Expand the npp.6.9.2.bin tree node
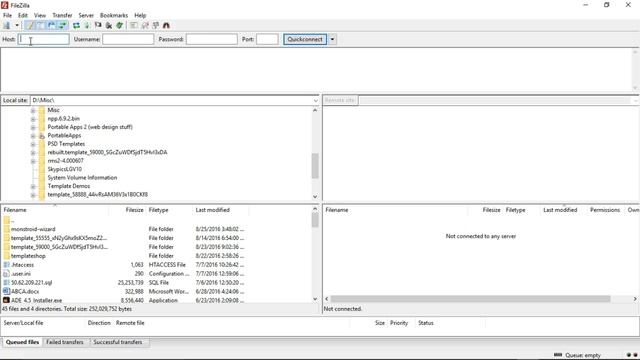This screenshot has width=640, height=360. click(x=33, y=119)
